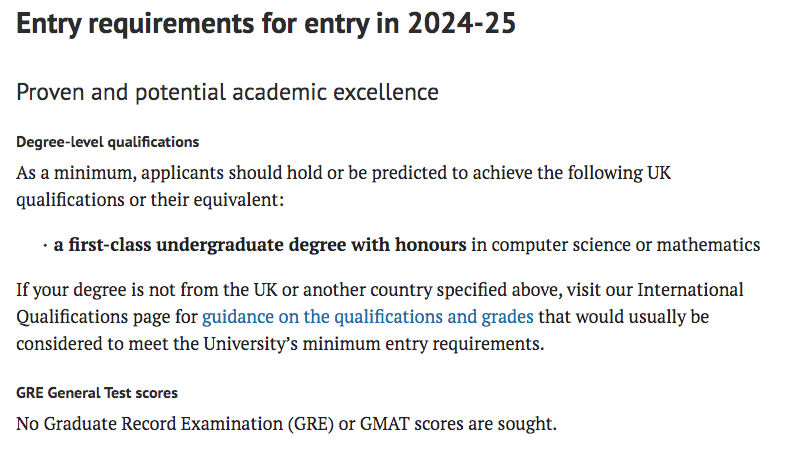Click the words 'following UK' in the first paragraph
The image size is (790, 452).
coord(620,173)
